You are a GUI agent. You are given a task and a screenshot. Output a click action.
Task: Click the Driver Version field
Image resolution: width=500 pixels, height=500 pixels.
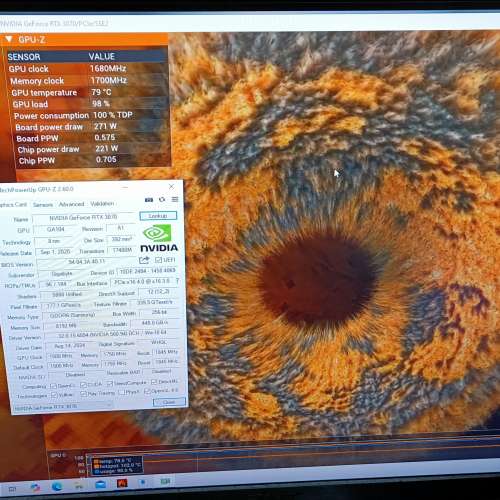[x=113, y=335]
